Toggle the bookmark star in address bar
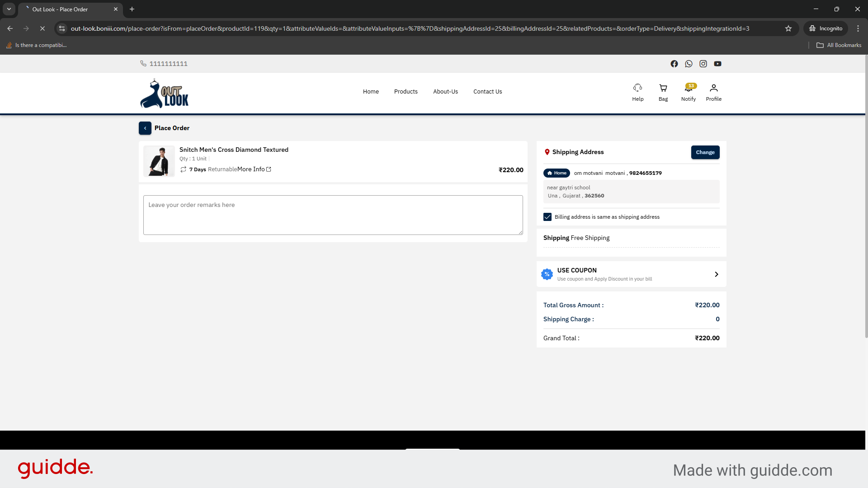Screen dimensions: 868x488 coord(788,28)
